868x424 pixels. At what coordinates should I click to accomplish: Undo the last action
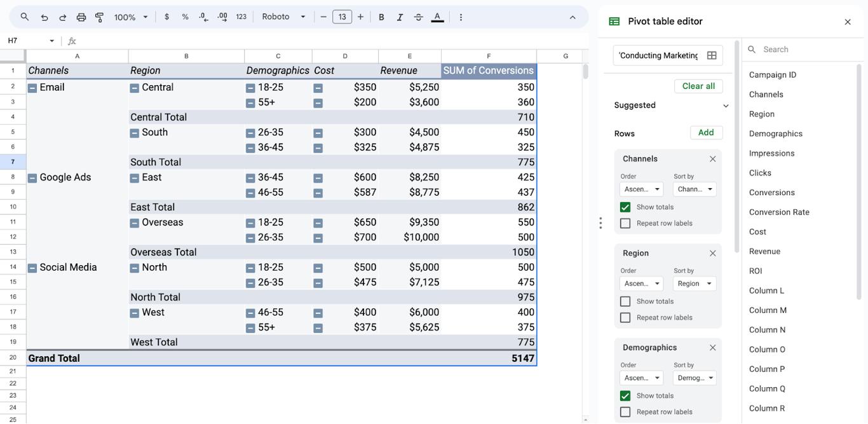click(44, 17)
